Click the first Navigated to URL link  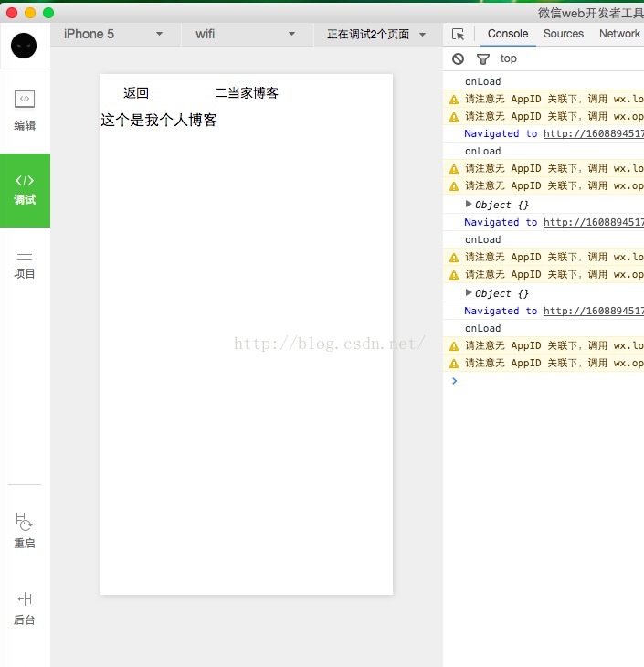tap(593, 133)
